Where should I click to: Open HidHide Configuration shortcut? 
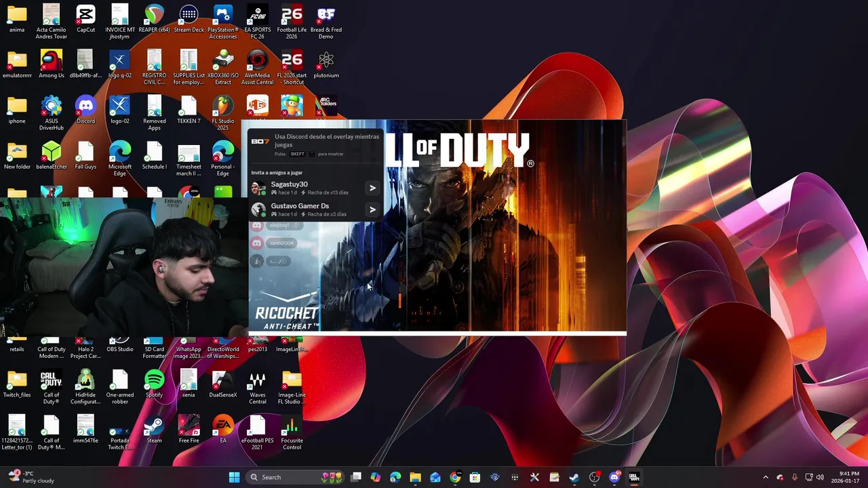coord(85,387)
